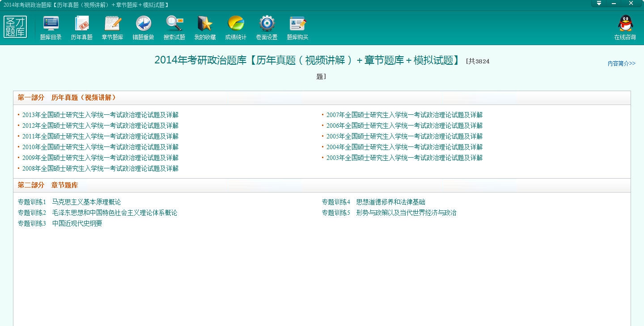644x326 pixels.
Task: Open 专题训练4 思想道德修养和法律基础
Action: pos(373,202)
